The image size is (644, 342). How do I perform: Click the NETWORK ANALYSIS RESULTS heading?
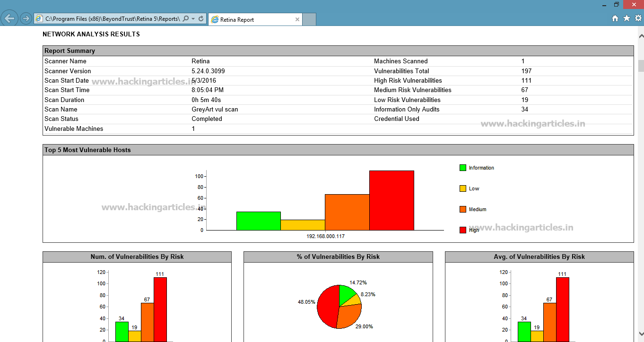(x=91, y=34)
